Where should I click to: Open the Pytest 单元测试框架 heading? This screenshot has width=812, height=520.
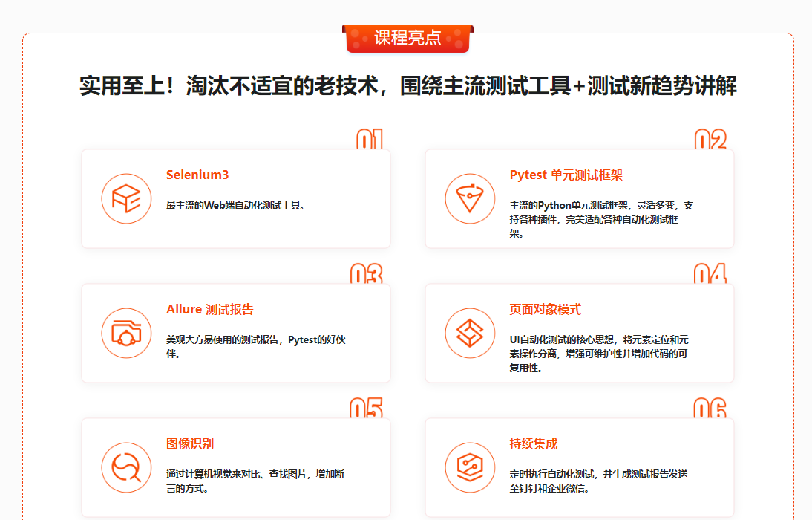coord(566,175)
